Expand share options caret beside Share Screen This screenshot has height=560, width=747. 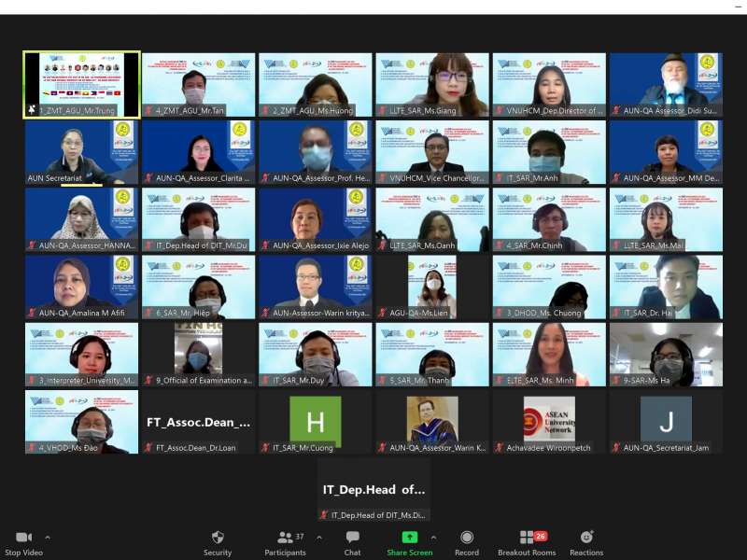(x=433, y=538)
